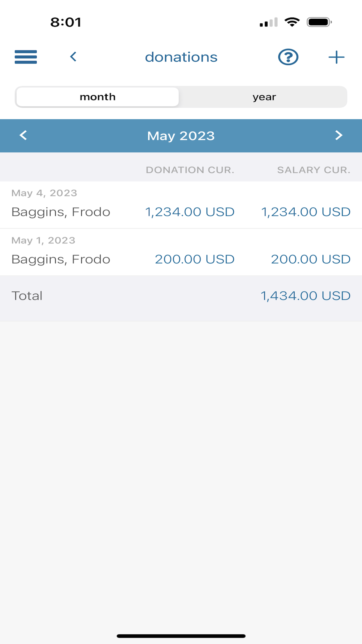This screenshot has height=644, width=362.
Task: Tap the May 2023 header label
Action: [x=181, y=136]
